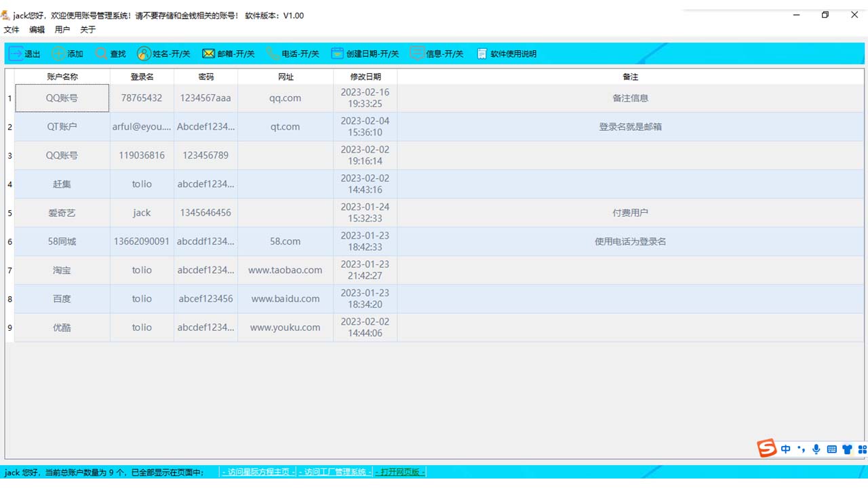Viewport: 868px width, 488px height.
Task: Click the 添加 (add) toolbar icon
Action: pyautogui.click(x=68, y=54)
